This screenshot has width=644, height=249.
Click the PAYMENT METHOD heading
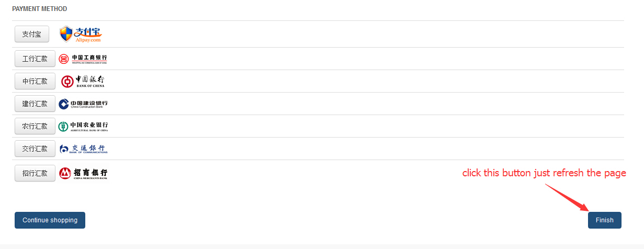click(40, 9)
